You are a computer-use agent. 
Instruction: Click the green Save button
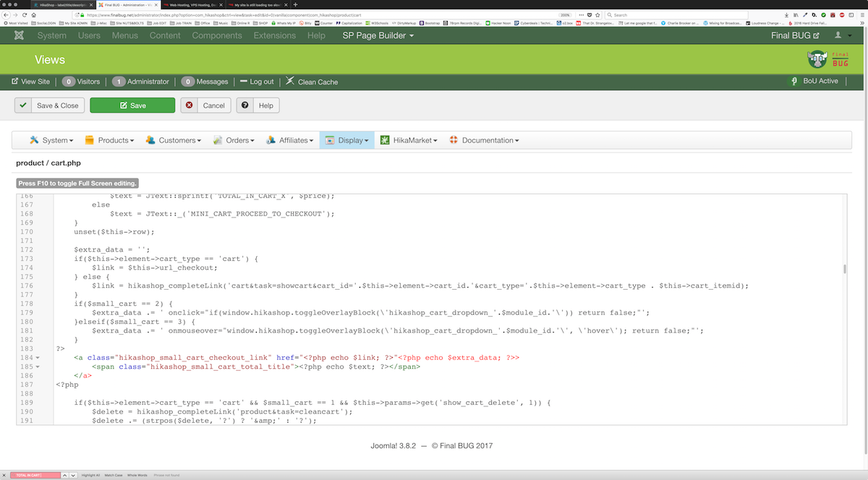(132, 106)
